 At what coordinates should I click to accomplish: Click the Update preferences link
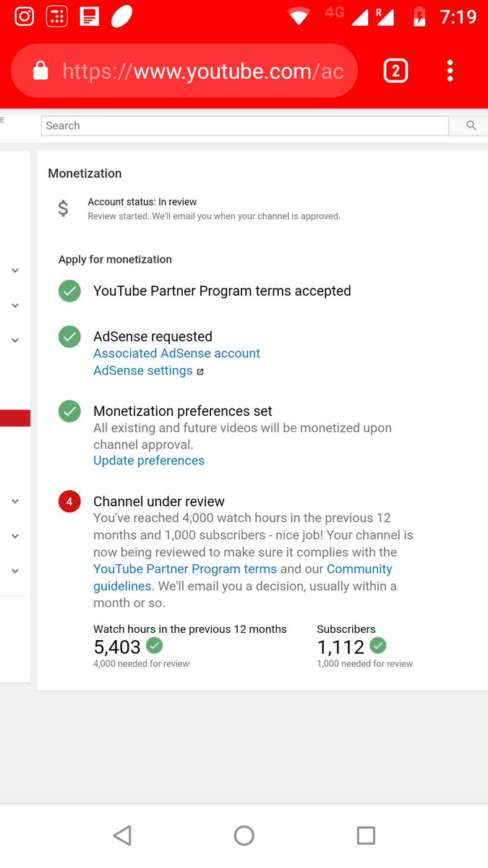pos(149,460)
